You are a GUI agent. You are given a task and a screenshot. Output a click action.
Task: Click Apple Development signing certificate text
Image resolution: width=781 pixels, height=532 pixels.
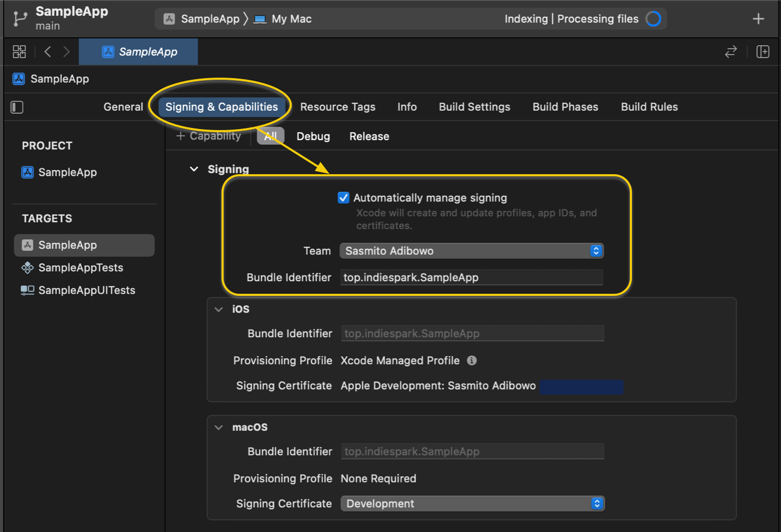click(438, 386)
